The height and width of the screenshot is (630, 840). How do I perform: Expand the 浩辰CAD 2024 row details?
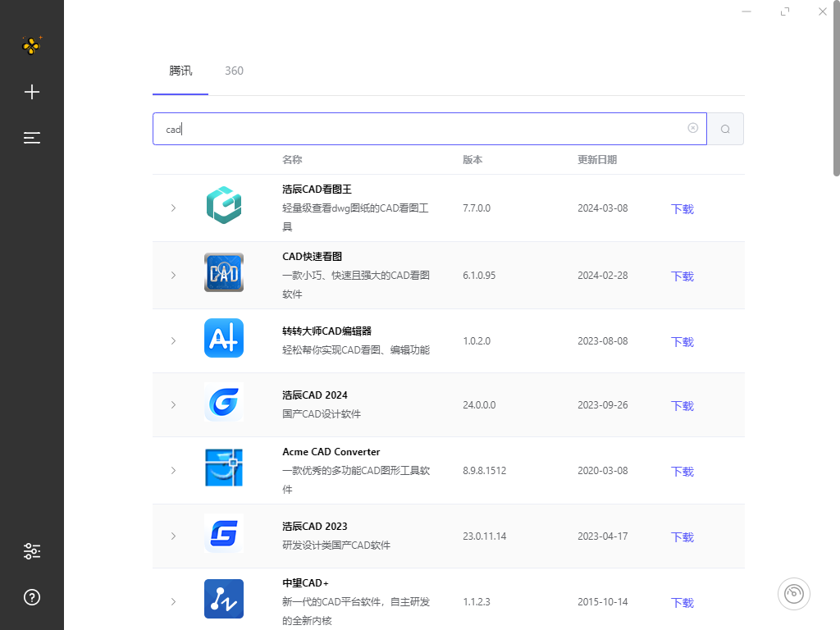(173, 404)
